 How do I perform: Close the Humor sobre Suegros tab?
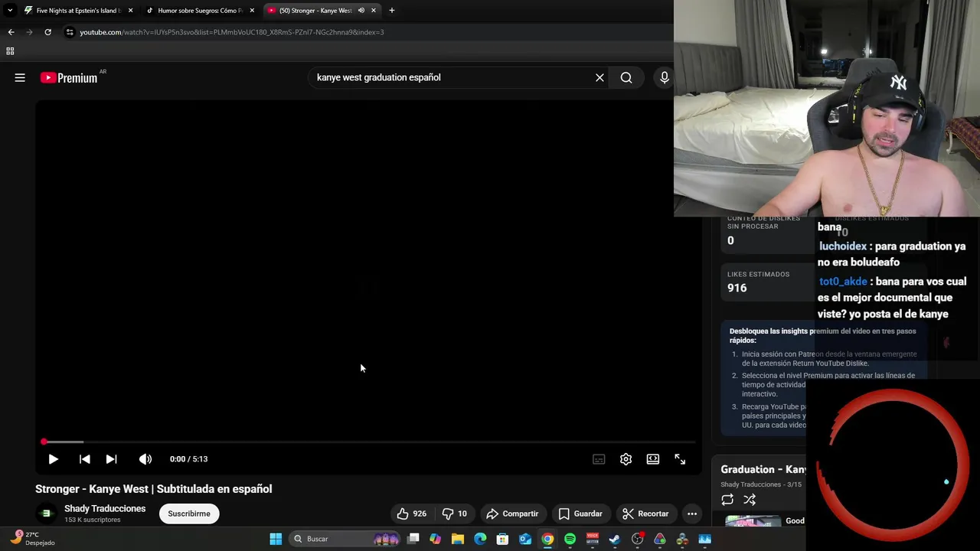pyautogui.click(x=252, y=11)
